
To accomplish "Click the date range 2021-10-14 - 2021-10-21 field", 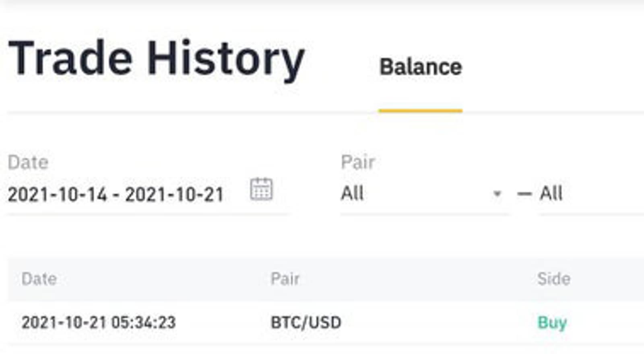I will point(116,195).
